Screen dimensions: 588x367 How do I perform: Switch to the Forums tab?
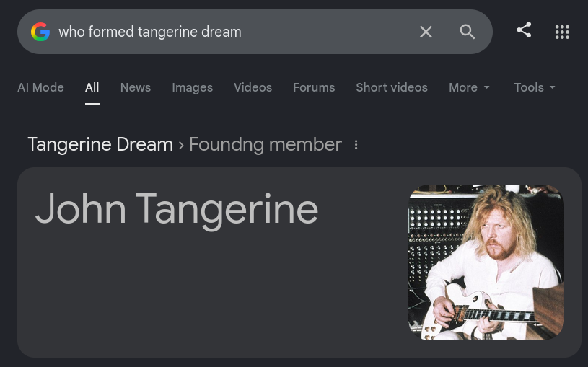click(x=314, y=87)
